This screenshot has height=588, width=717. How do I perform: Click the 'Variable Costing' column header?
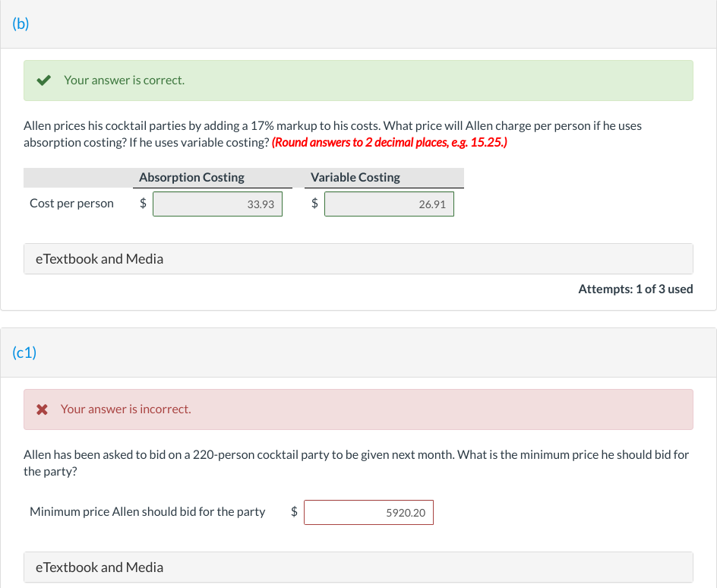[x=355, y=178]
